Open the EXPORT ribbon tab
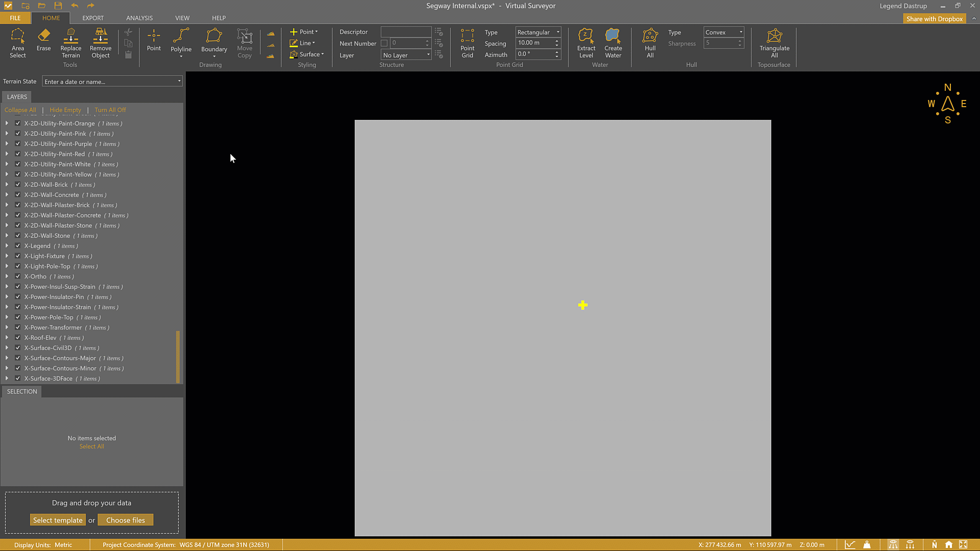980x551 pixels. [93, 18]
